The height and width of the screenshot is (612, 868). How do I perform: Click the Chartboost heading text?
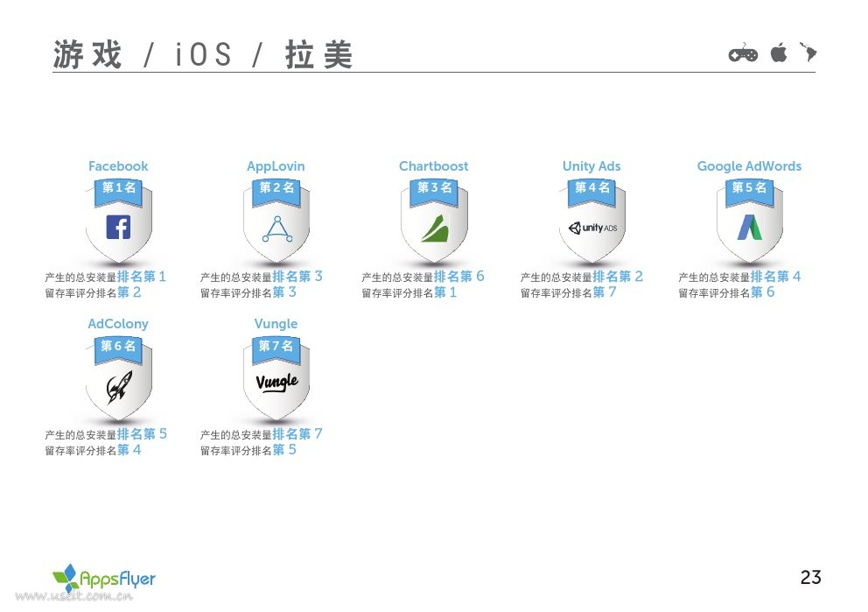(x=433, y=166)
